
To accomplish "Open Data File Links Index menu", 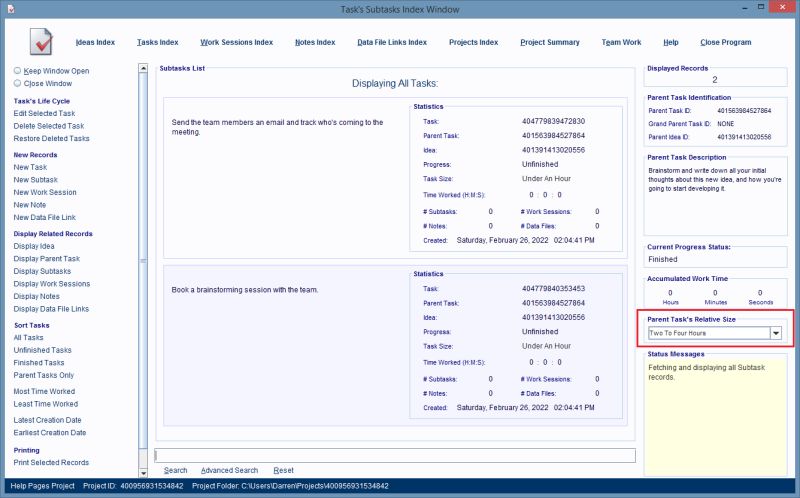I will pyautogui.click(x=392, y=42).
